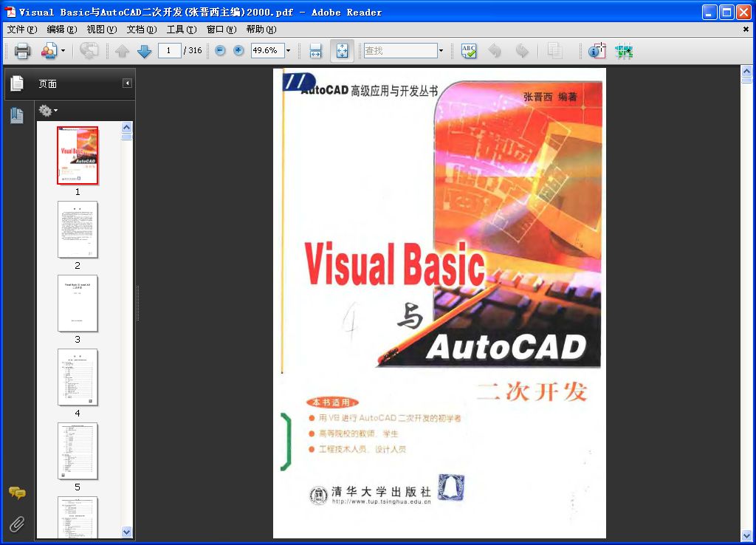Minimize the Adobe Reader window
The height and width of the screenshot is (545, 756).
(709, 12)
